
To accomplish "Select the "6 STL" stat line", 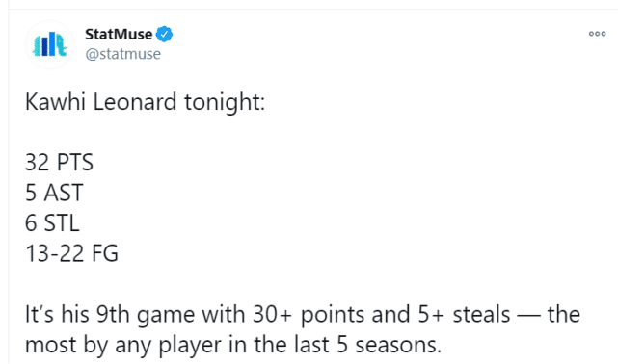I will [52, 223].
